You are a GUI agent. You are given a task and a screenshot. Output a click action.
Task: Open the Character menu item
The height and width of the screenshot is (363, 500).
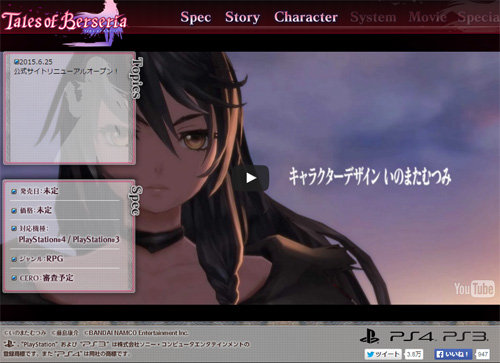click(306, 17)
